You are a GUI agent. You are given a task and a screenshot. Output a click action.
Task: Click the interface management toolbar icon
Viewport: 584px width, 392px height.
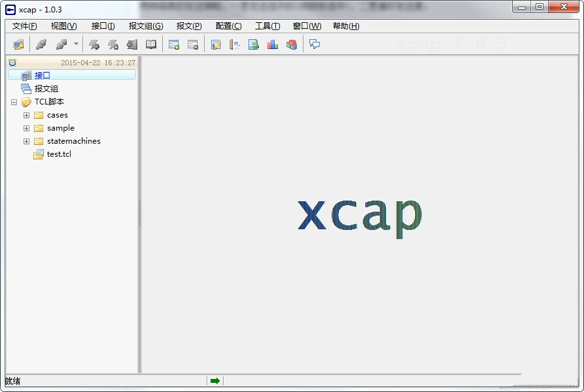coord(17,44)
